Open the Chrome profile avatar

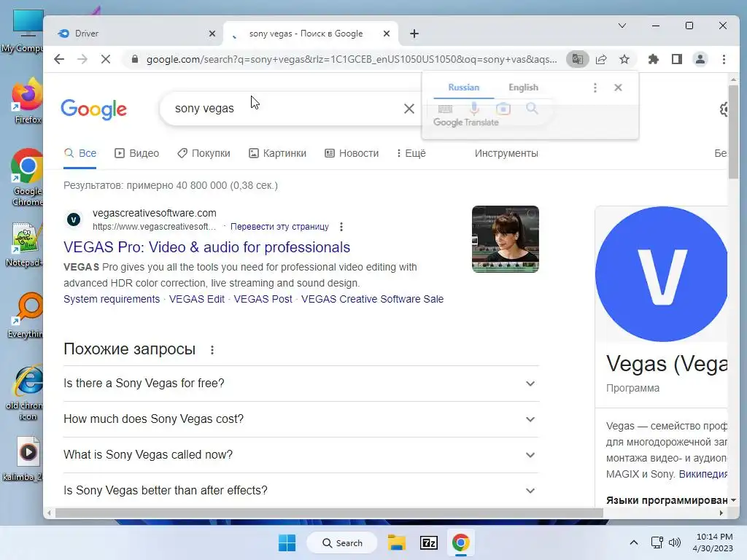[700, 59]
